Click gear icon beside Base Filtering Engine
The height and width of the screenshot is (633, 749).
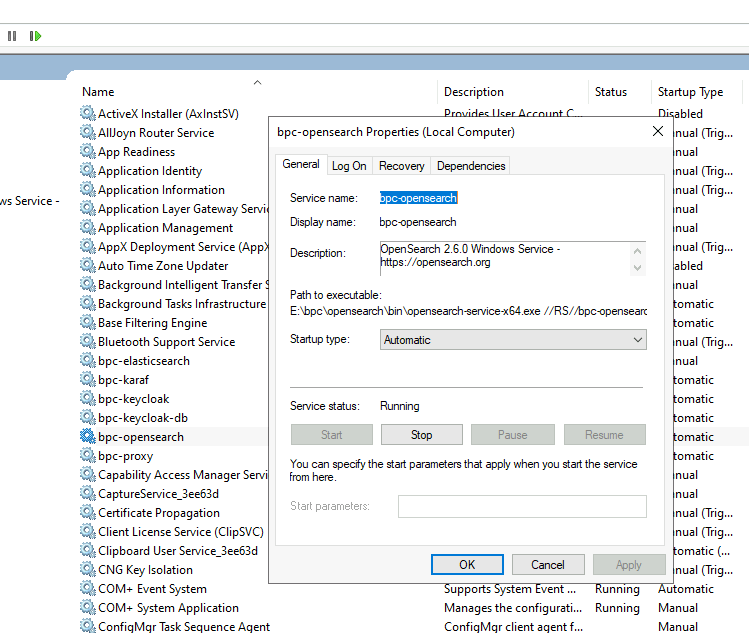tap(87, 322)
